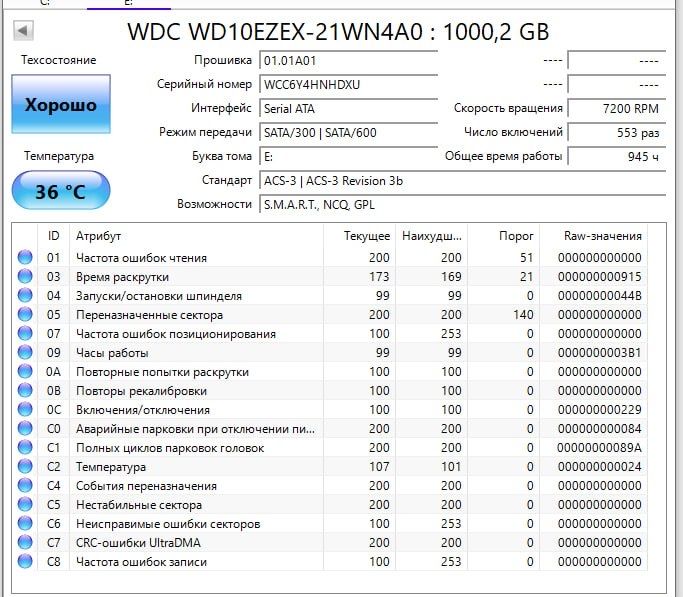Viewport: 683px width, 597px height.
Task: Select the E: disk tab
Action: [x=128, y=3]
